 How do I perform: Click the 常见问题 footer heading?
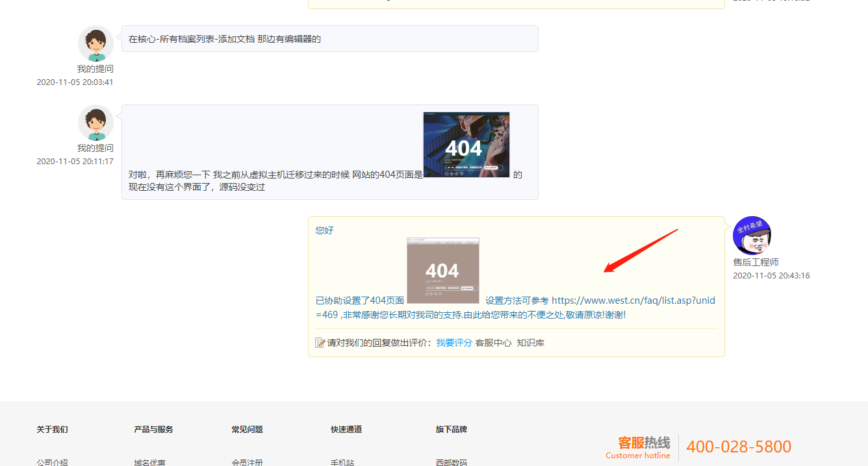pos(247,430)
